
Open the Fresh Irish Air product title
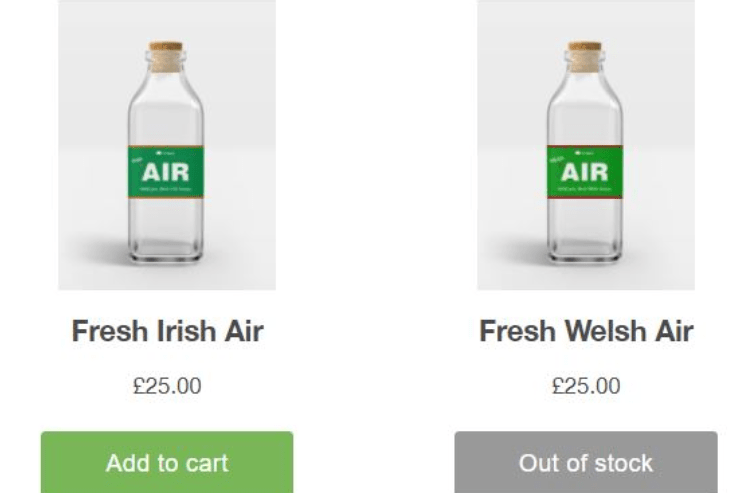[x=167, y=332]
